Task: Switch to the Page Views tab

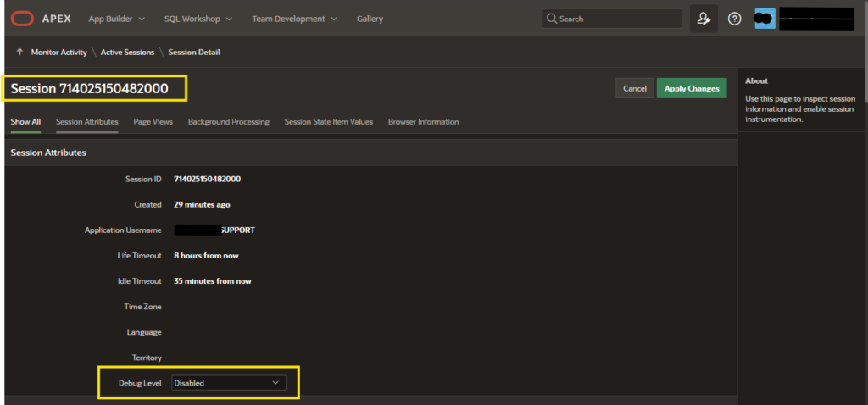Action: (153, 122)
